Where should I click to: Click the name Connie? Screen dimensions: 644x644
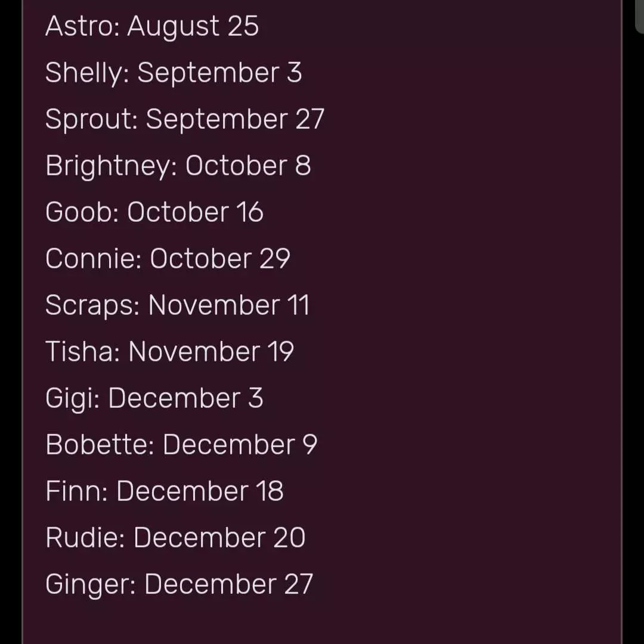click(91, 259)
